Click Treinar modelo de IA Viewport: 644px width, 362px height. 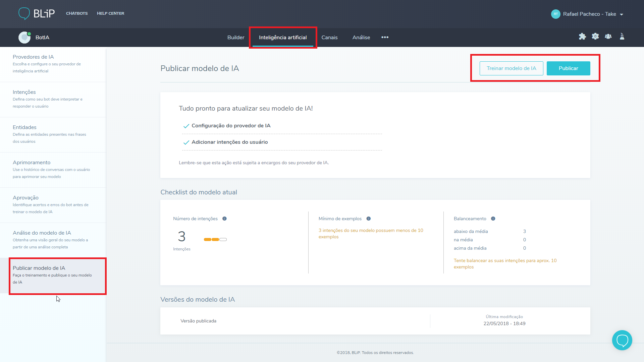511,68
